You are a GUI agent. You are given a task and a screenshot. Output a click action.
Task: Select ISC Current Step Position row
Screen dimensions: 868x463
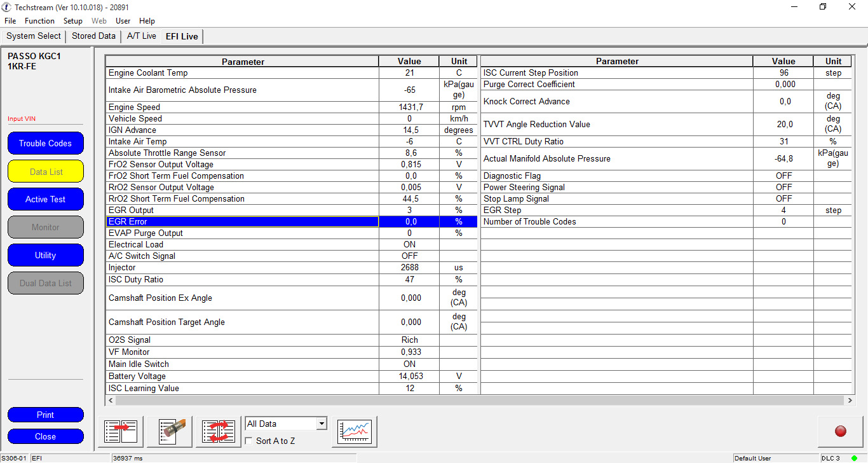(x=667, y=73)
